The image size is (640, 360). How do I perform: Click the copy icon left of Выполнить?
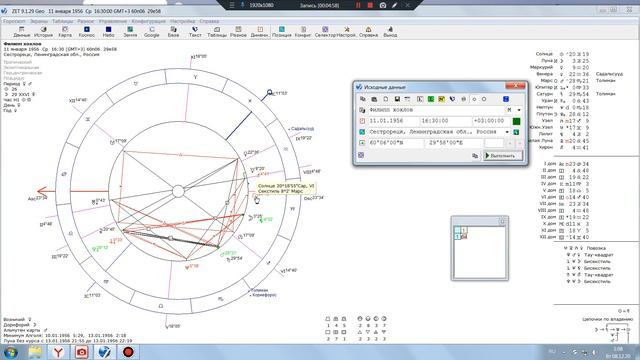[x=475, y=156]
